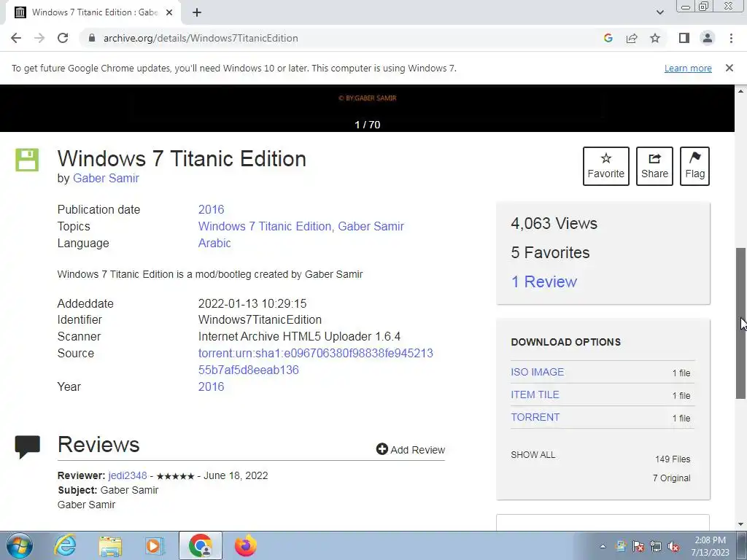This screenshot has width=747, height=560.
Task: Click the scrollbar up arrow
Action: (x=741, y=91)
